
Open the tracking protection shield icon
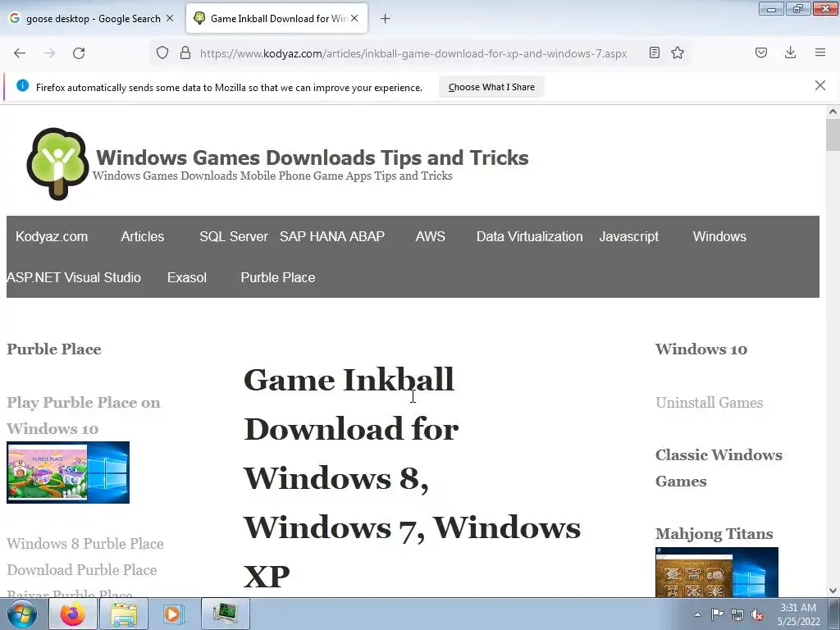[162, 53]
